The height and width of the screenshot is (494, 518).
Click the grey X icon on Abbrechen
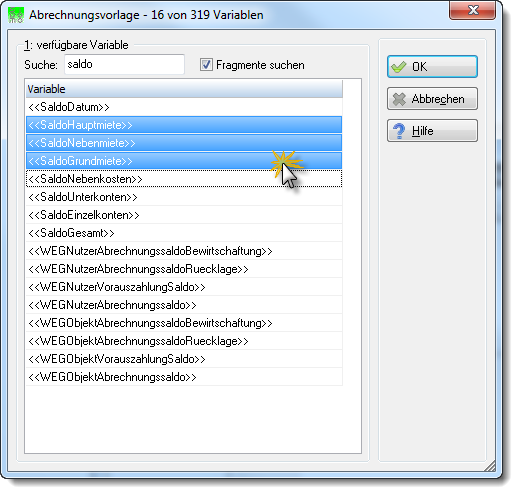[x=399, y=99]
